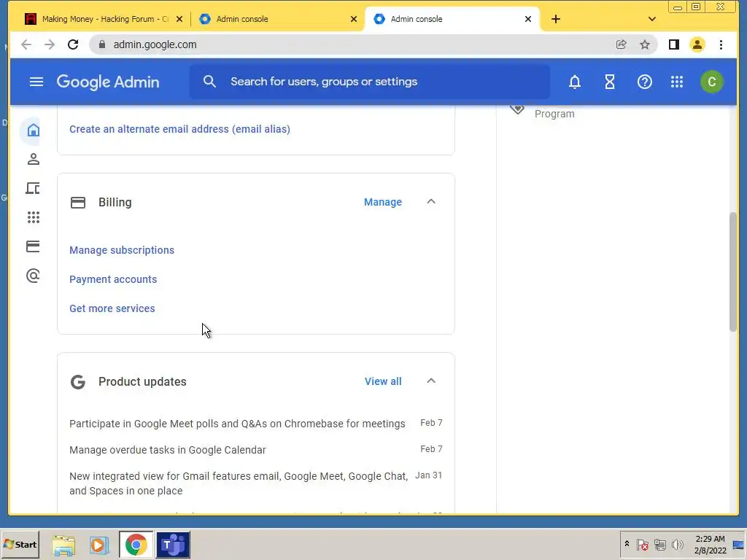Go forward in browser history
Screen dimensions: 747x560
point(50,44)
